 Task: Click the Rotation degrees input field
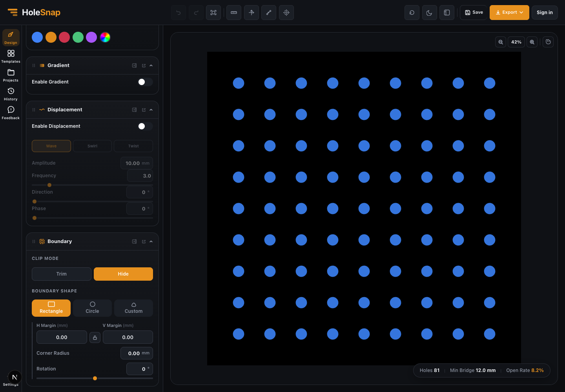140,369
